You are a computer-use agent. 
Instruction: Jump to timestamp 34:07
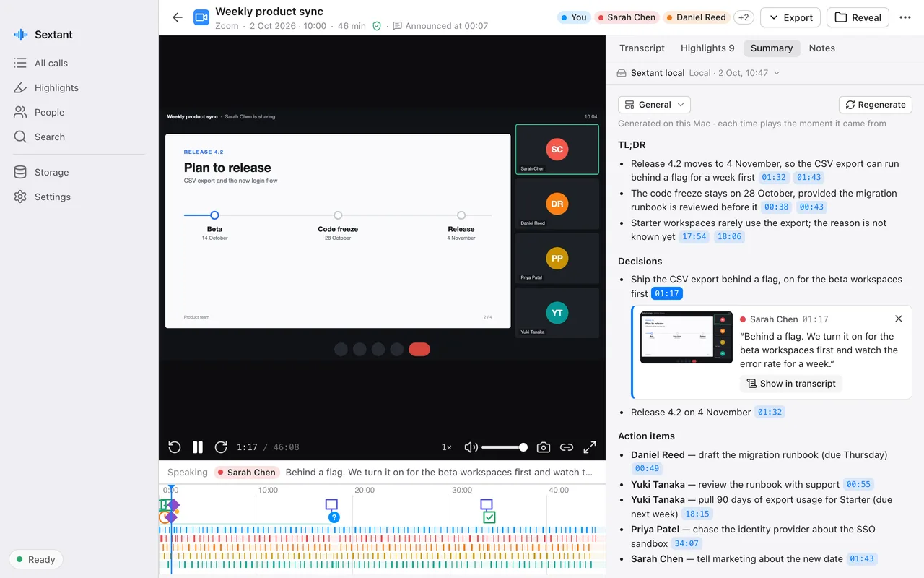687,544
